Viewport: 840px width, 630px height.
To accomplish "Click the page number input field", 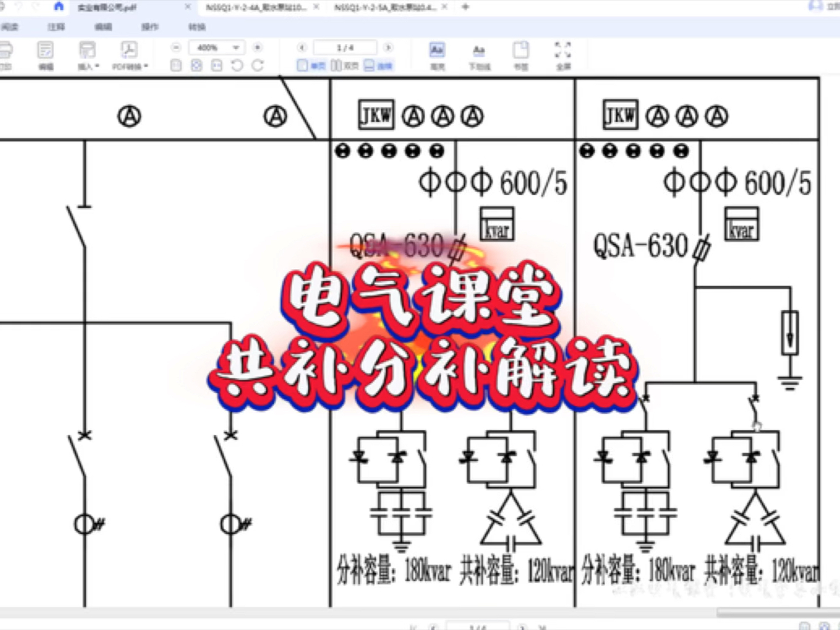I will (345, 47).
